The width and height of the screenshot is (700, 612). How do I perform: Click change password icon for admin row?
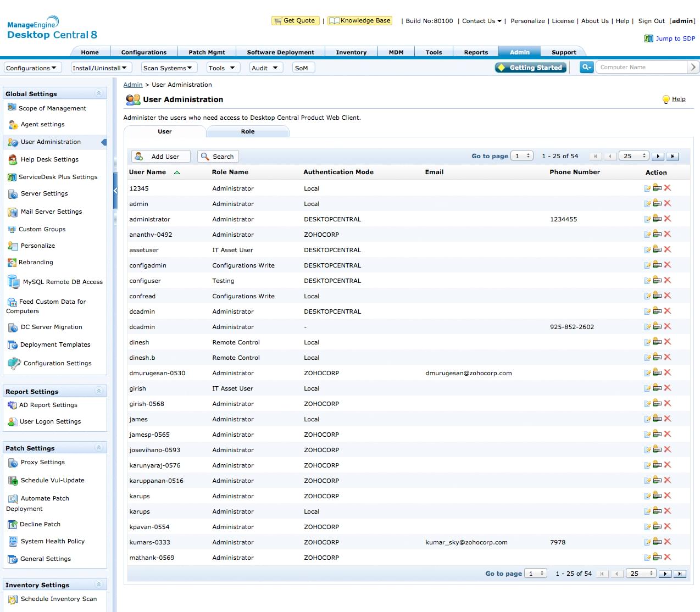pos(657,203)
